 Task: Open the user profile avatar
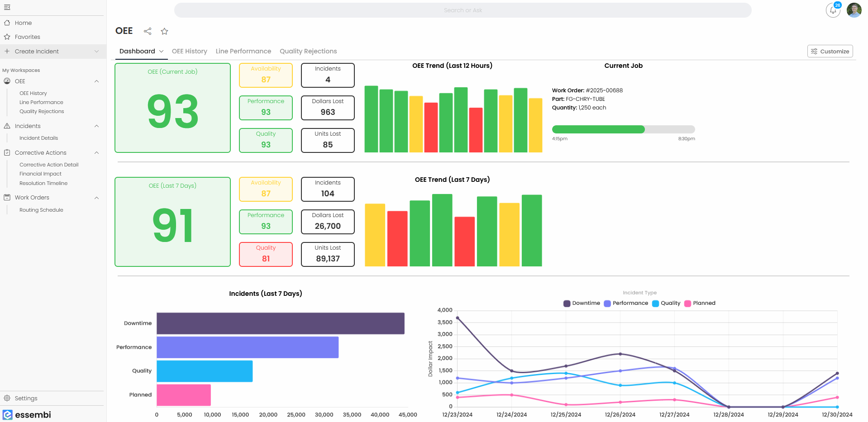point(854,10)
